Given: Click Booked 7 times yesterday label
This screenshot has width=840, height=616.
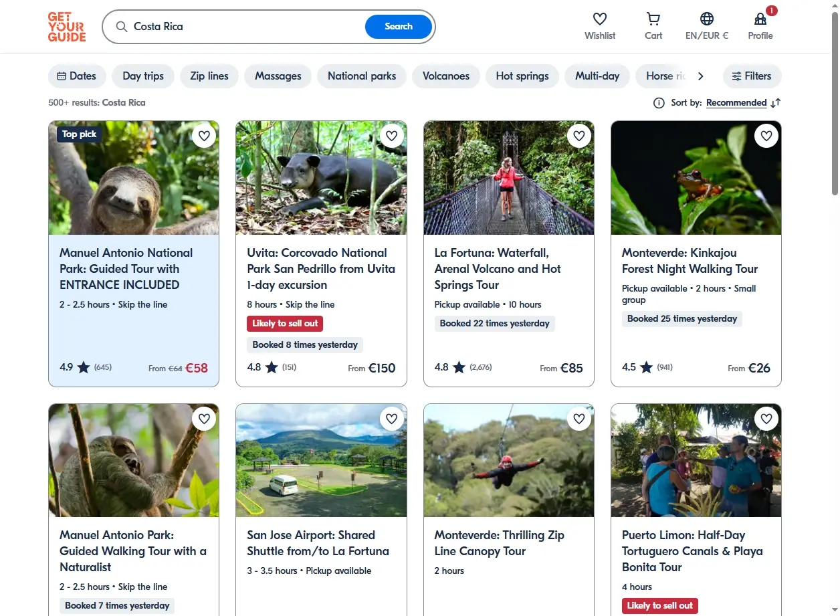Looking at the screenshot, I should [x=117, y=606].
